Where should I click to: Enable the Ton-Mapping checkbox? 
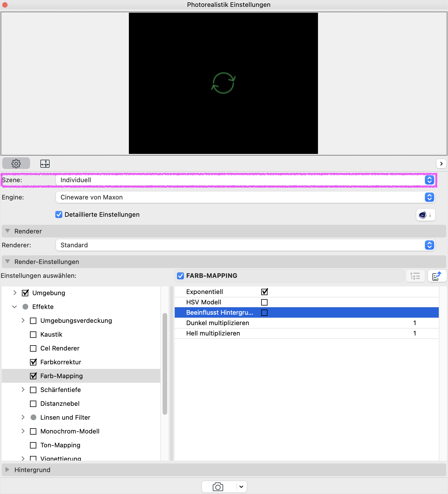tap(33, 445)
